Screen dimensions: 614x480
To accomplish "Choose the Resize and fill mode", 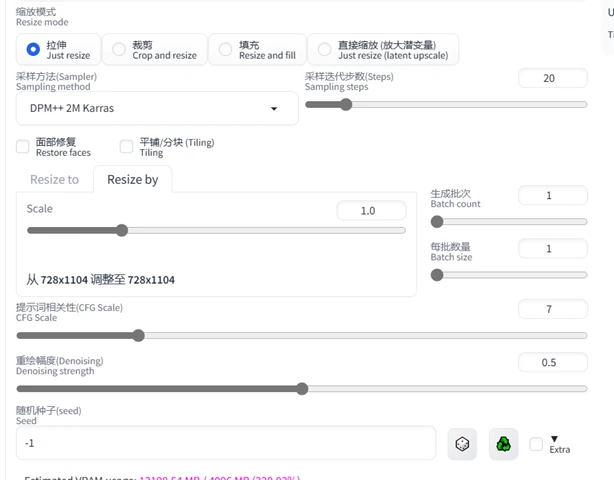I will 226,50.
